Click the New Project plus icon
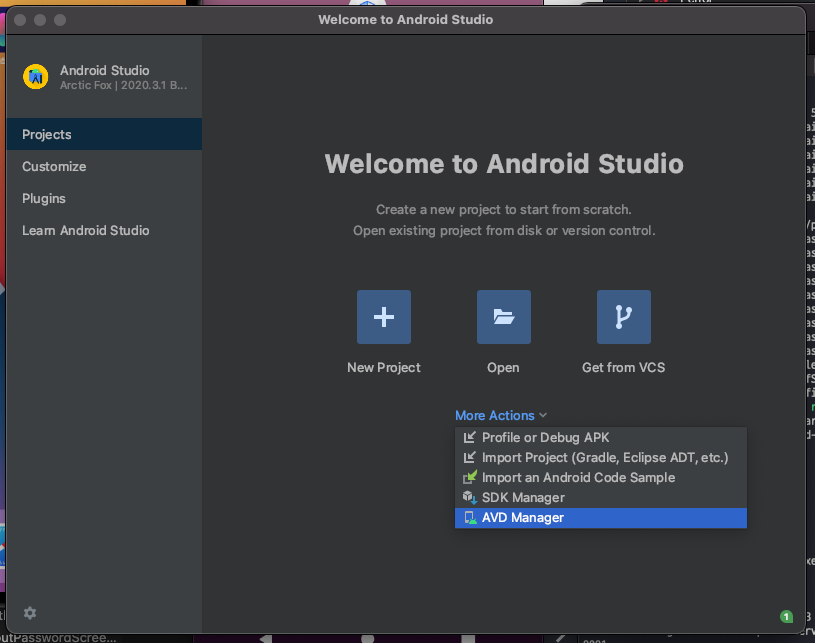This screenshot has width=815, height=643. coord(384,317)
